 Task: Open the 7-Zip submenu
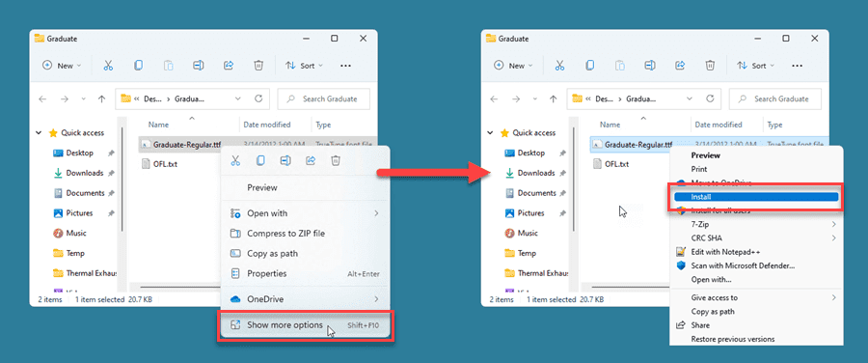coord(755,224)
